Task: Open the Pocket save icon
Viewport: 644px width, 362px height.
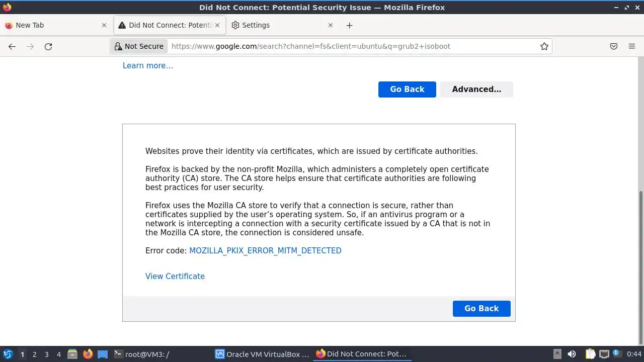Action: pos(614,46)
